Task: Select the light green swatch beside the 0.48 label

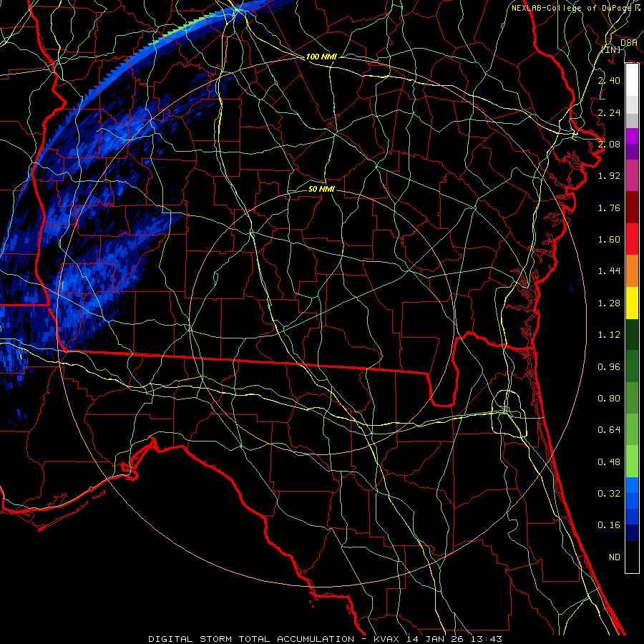Action: click(x=632, y=462)
